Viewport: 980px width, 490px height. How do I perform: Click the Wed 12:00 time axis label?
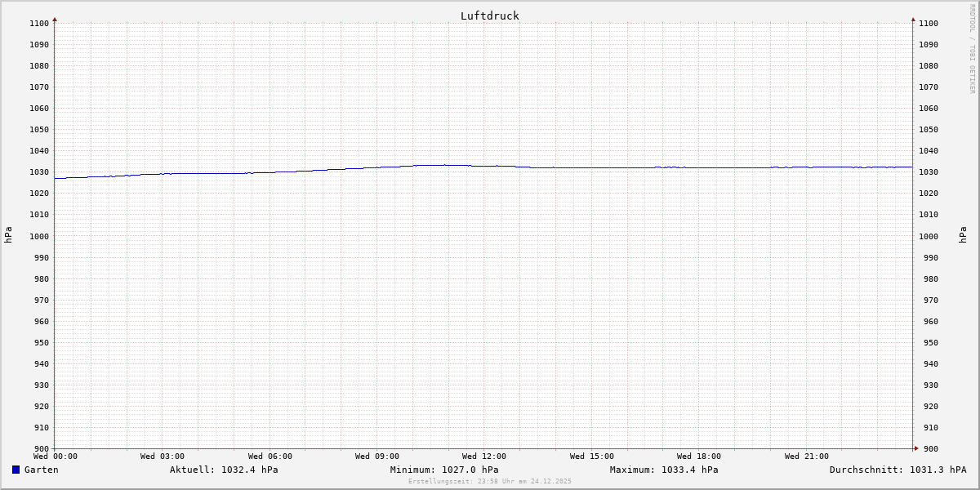[484, 457]
